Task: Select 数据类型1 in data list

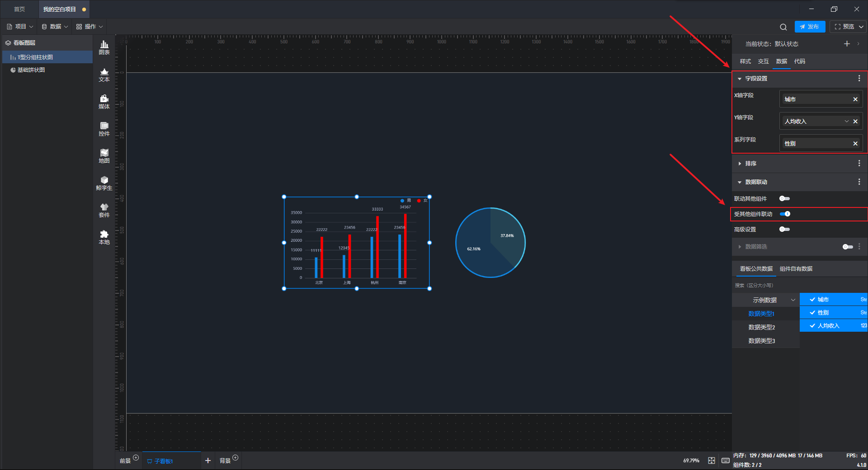Action: coord(762,314)
